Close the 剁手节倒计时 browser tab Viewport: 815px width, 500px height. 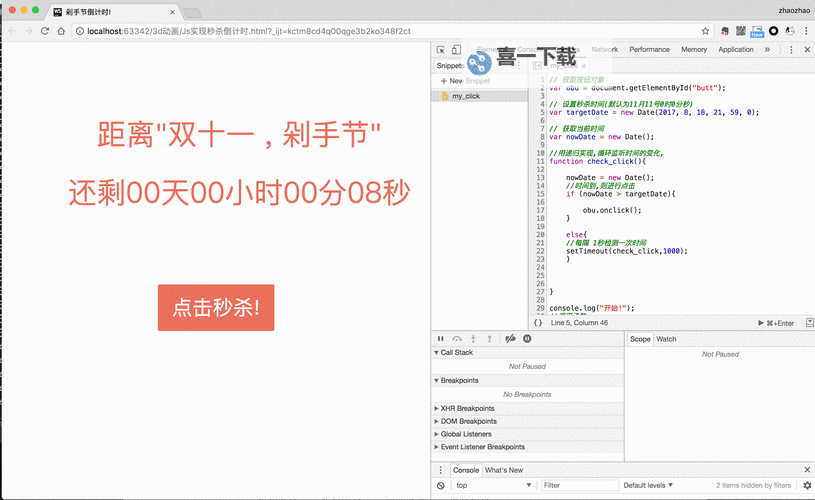[172, 12]
